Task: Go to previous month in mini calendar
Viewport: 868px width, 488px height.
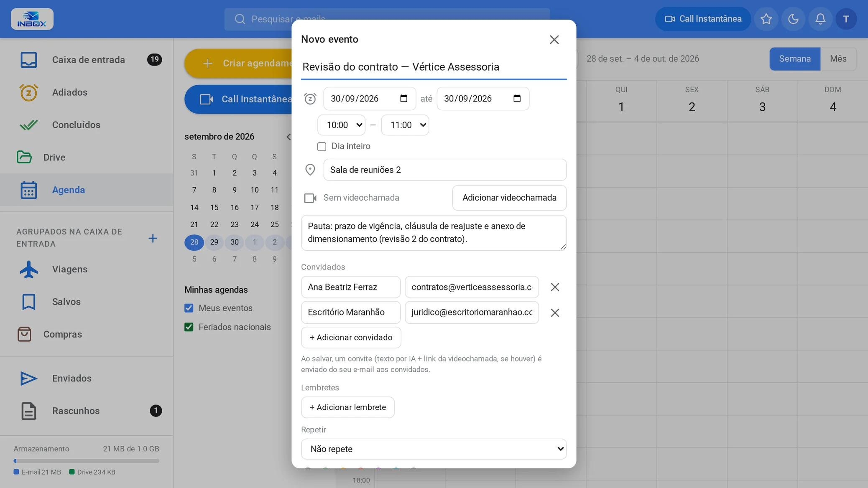Action: coord(288,137)
